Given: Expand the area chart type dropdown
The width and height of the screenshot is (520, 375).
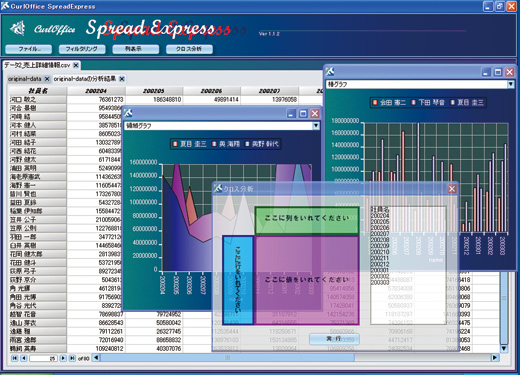Looking at the screenshot, I should point(316,126).
